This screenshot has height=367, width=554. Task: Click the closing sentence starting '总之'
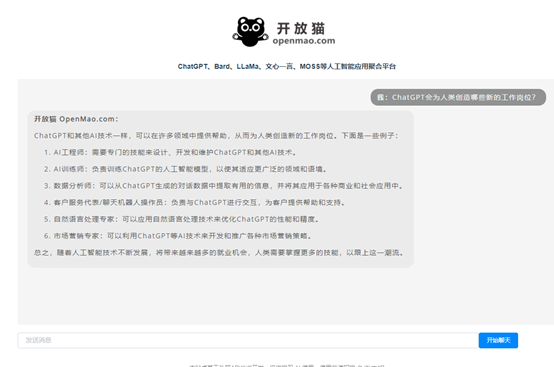click(x=219, y=253)
